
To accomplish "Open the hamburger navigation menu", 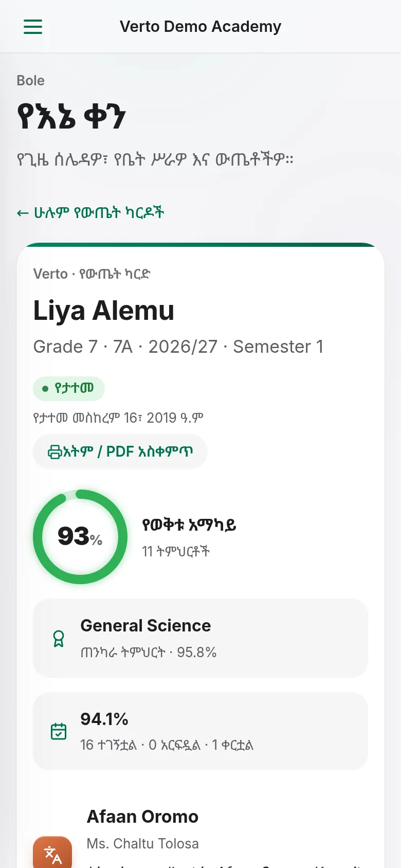I will (33, 27).
